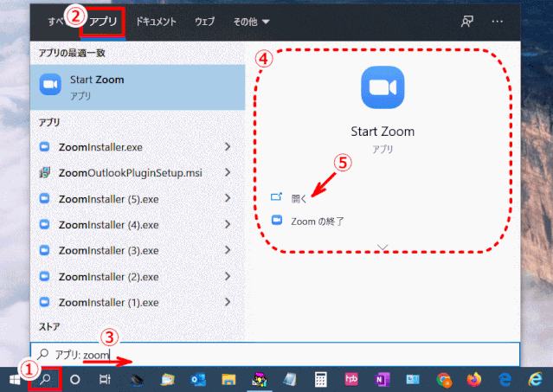The height and width of the screenshot is (392, 553).
Task: Launch the hpb app on taskbar
Action: (351, 379)
